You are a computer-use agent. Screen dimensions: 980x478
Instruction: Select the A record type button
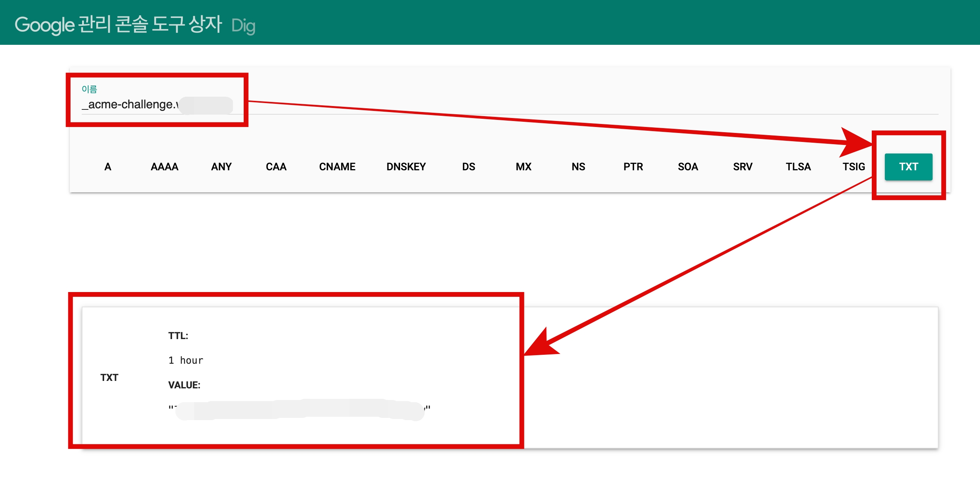coord(107,167)
